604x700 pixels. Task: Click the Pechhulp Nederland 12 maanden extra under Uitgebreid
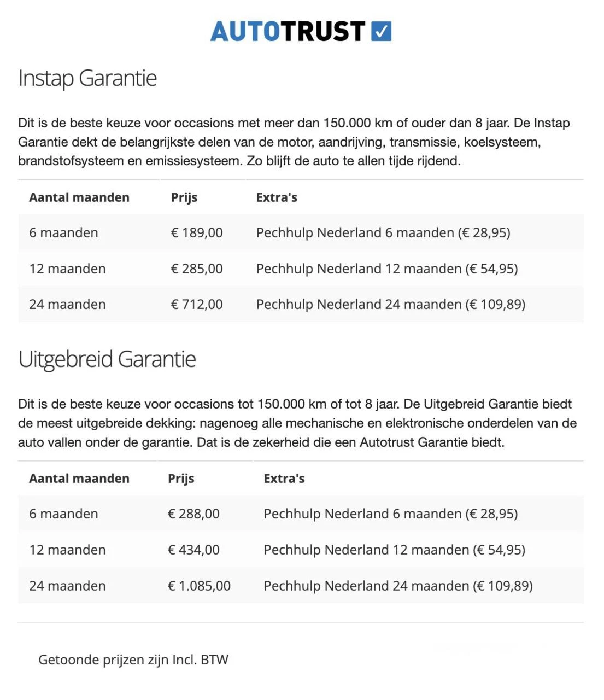(394, 550)
